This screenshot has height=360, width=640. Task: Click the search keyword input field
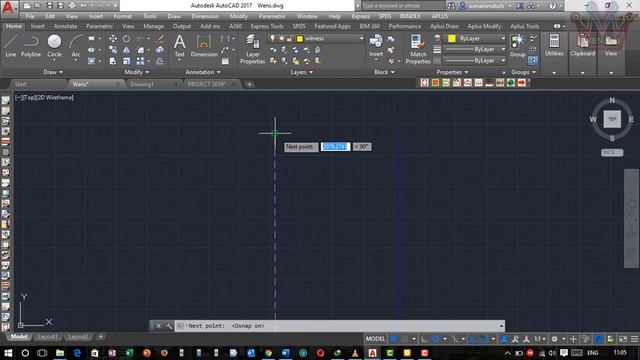pyautogui.click(x=402, y=6)
